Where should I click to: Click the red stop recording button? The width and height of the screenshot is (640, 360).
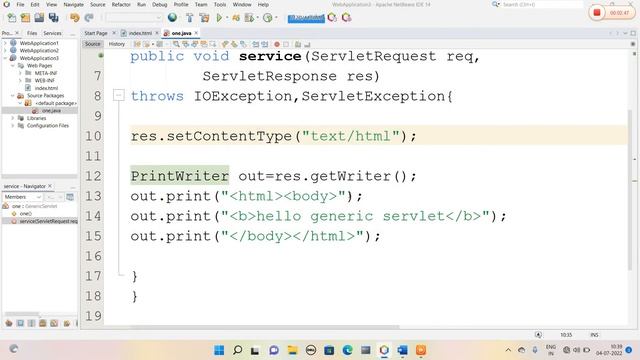(x=597, y=13)
